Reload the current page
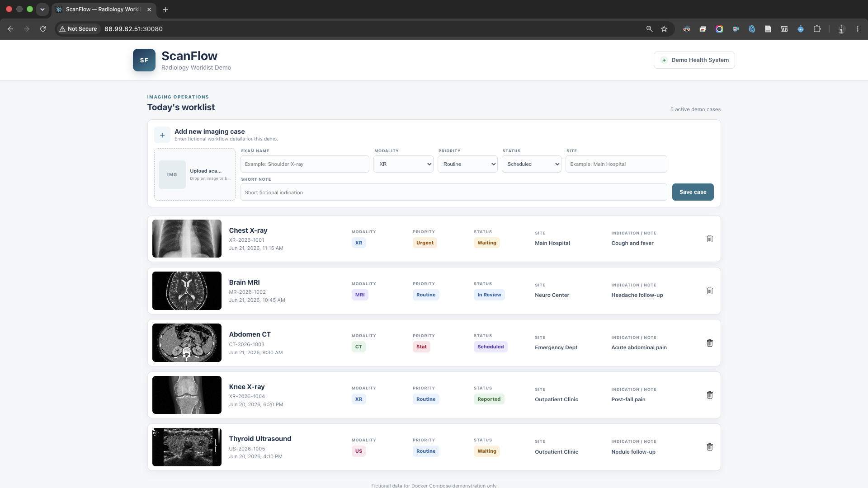The image size is (868, 488). (43, 29)
